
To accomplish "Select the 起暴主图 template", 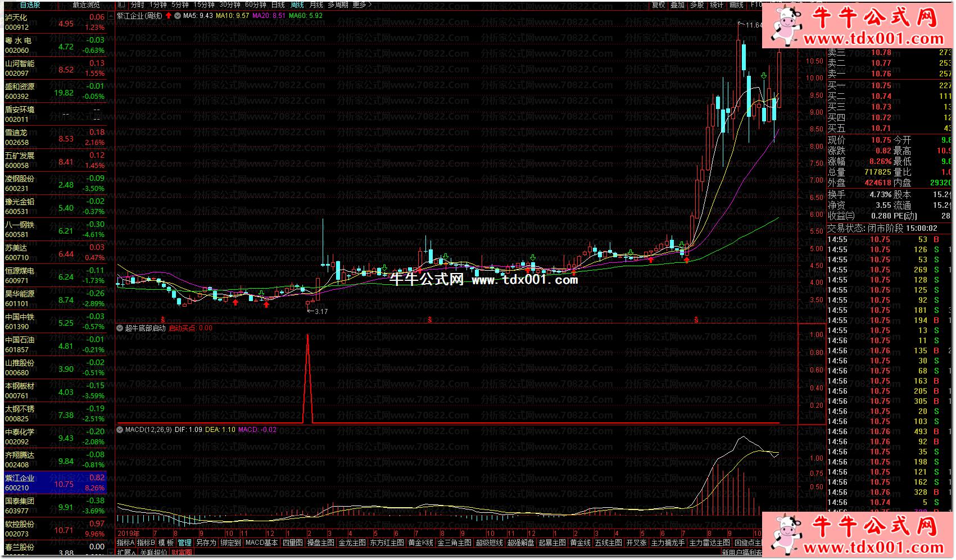I will point(552,543).
